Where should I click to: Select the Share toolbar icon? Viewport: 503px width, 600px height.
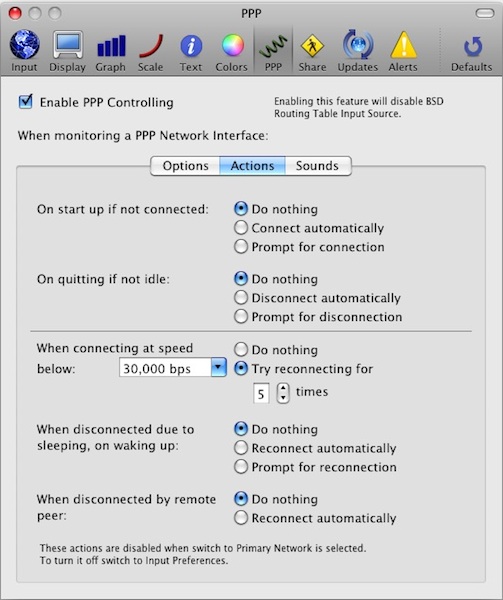coord(312,46)
